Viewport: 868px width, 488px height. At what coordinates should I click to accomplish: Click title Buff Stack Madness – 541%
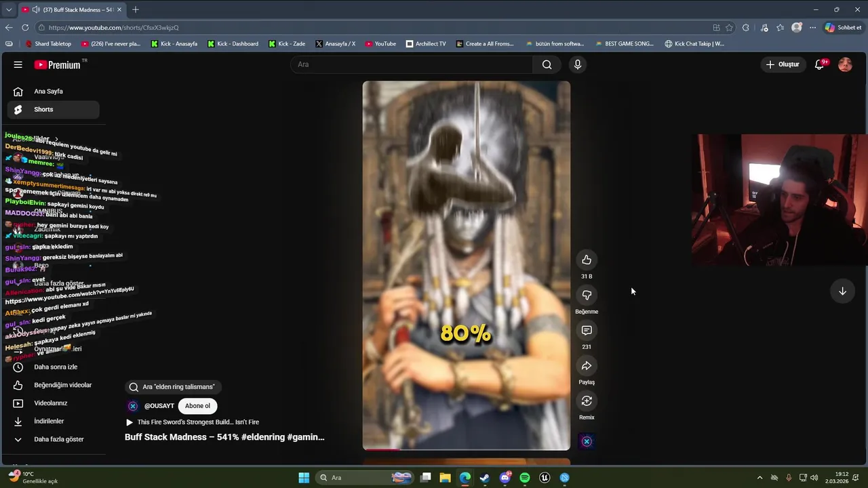(x=224, y=437)
